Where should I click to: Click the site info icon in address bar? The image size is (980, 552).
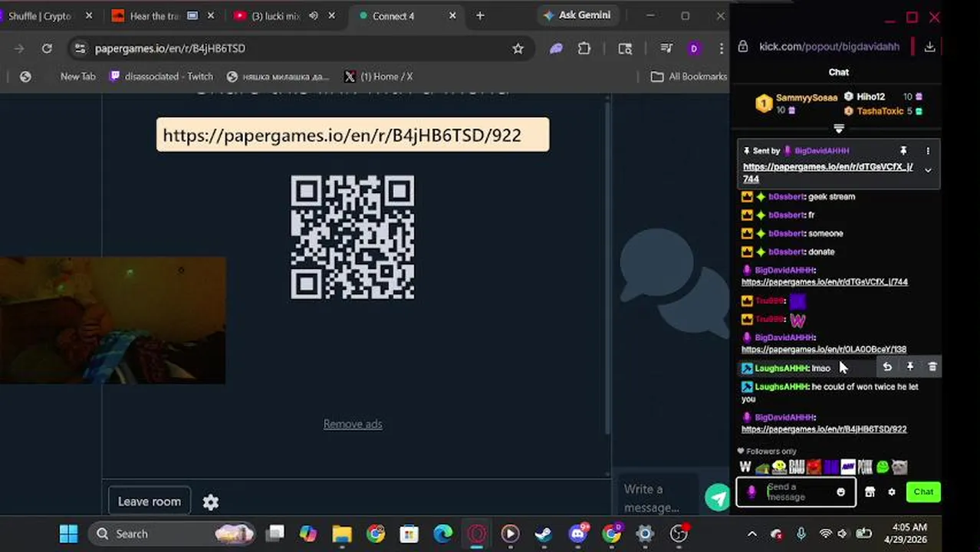79,48
